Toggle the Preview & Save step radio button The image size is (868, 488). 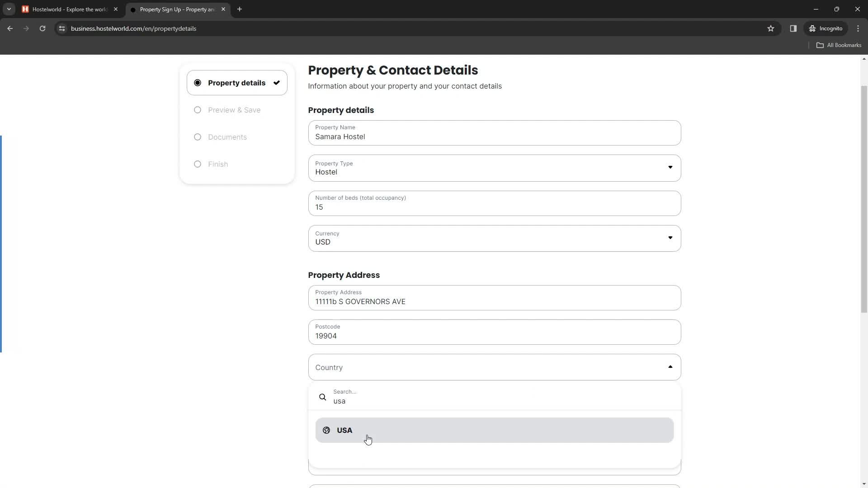(197, 110)
